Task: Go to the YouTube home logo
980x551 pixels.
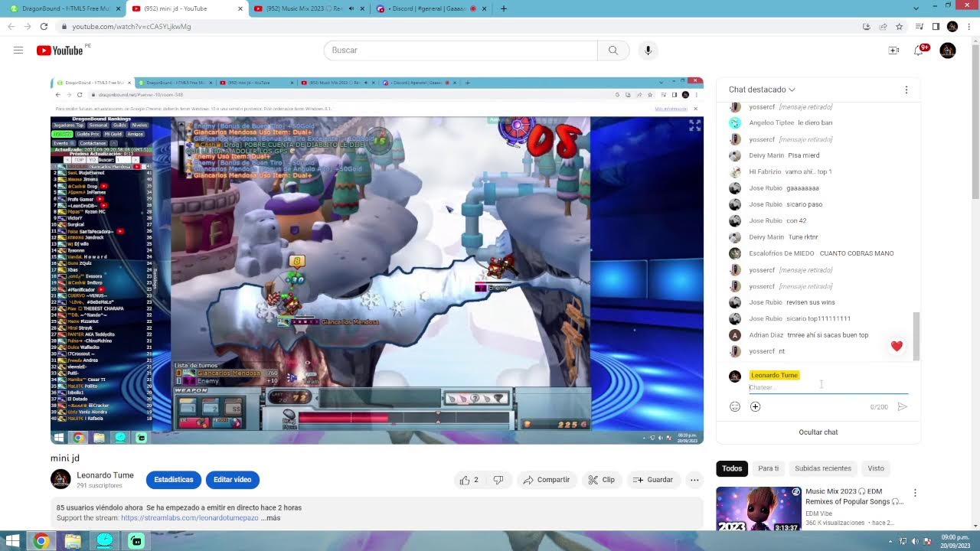Action: tap(60, 51)
